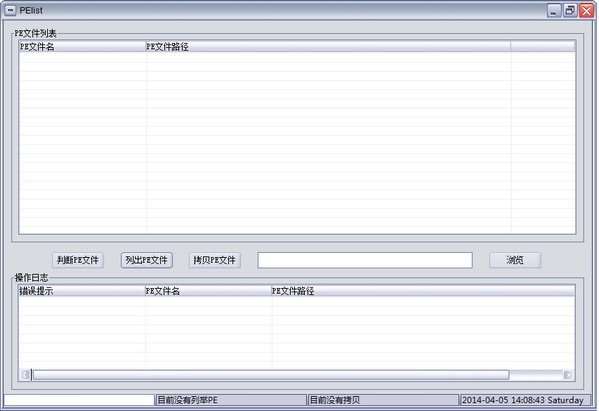
Task: Sort by PE文件路径 column in PE file list
Action: tap(328, 47)
